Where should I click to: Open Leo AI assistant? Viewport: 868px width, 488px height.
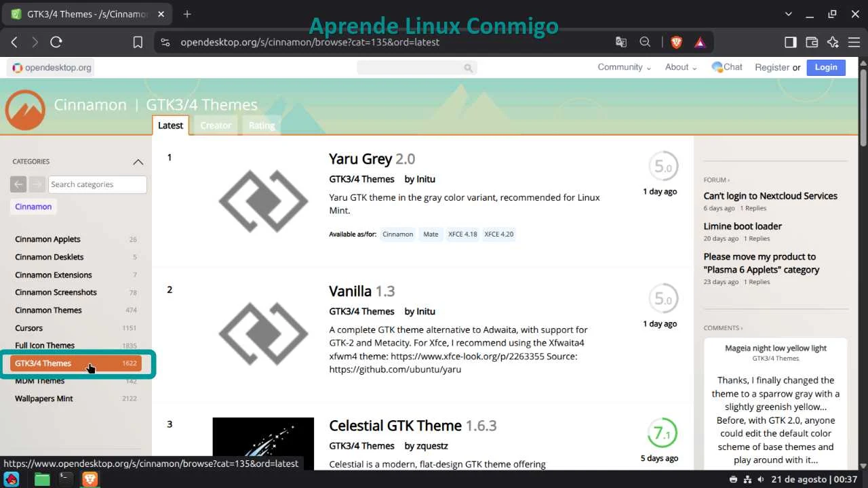(833, 42)
